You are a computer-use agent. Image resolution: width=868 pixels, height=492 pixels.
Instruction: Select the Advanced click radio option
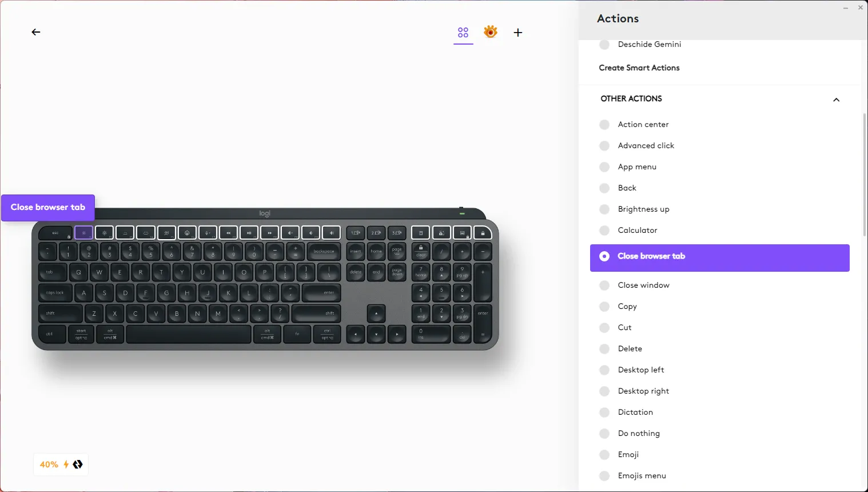point(604,145)
